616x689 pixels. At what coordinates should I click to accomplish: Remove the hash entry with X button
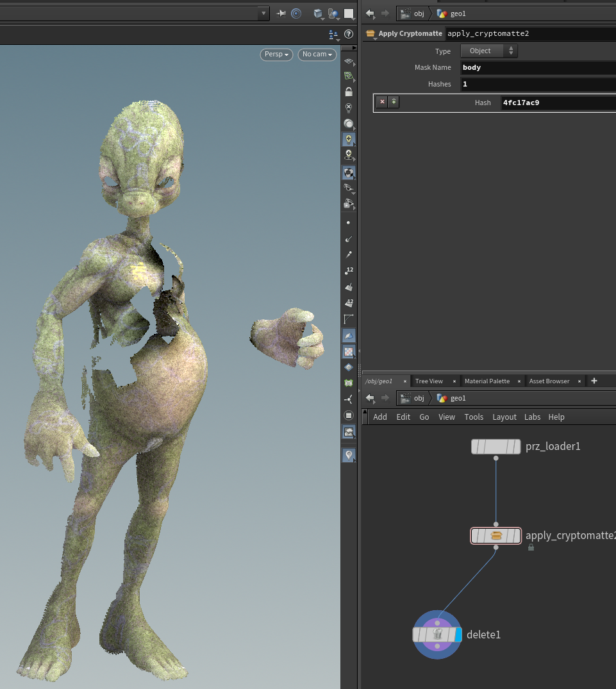pyautogui.click(x=382, y=102)
